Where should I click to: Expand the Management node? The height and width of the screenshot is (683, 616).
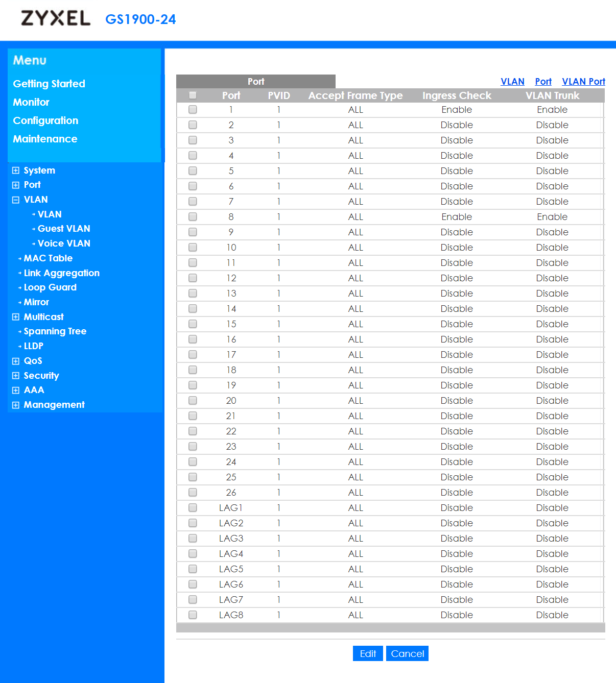[16, 405]
